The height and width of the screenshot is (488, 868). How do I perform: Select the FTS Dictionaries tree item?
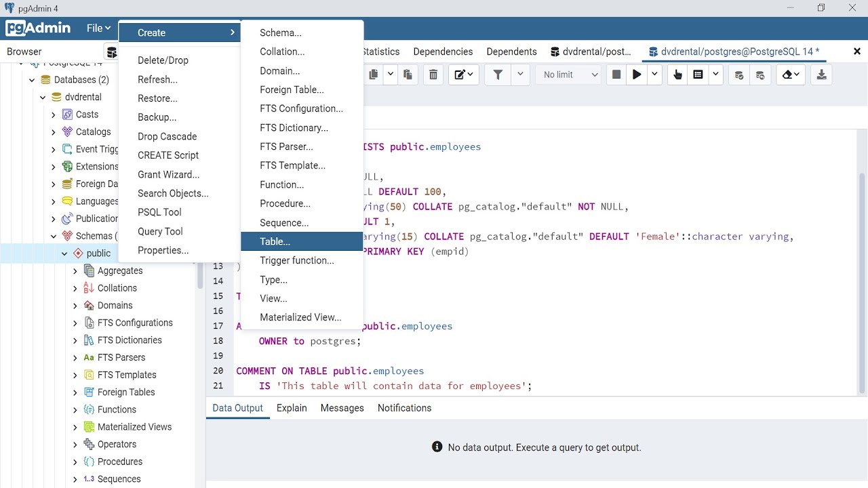click(x=130, y=340)
